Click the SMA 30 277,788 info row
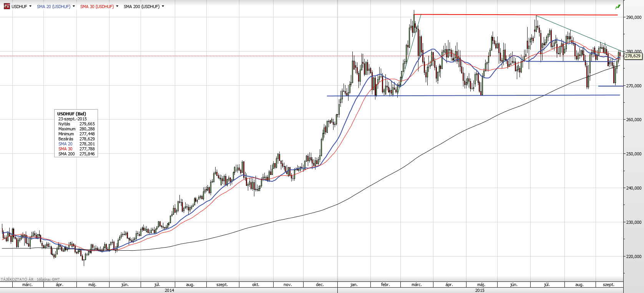The image size is (644, 293). 76,149
